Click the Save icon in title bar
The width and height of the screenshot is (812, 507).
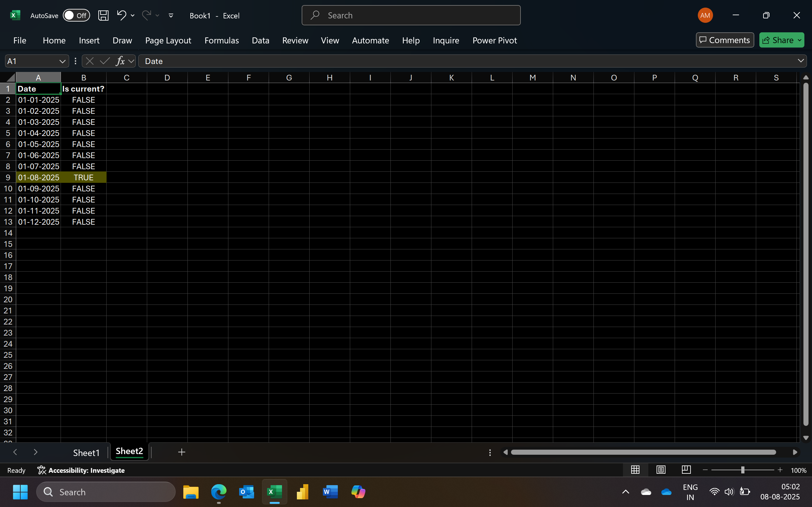coord(103,16)
